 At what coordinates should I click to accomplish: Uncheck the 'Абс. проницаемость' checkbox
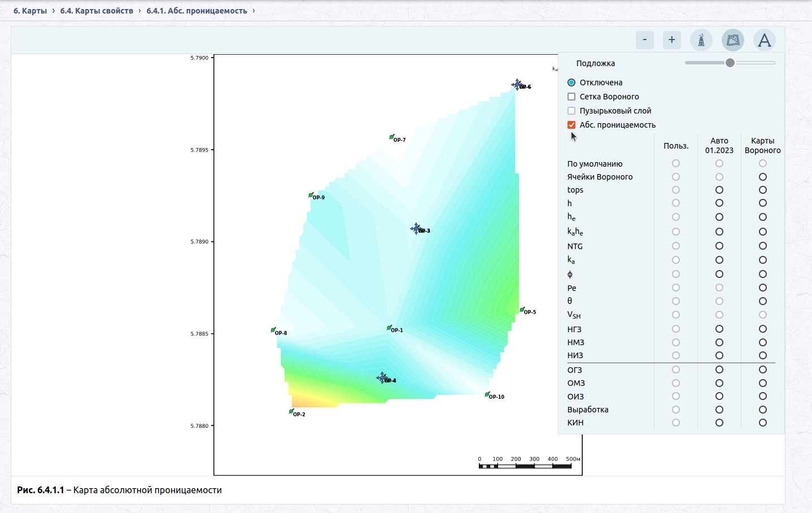point(571,125)
